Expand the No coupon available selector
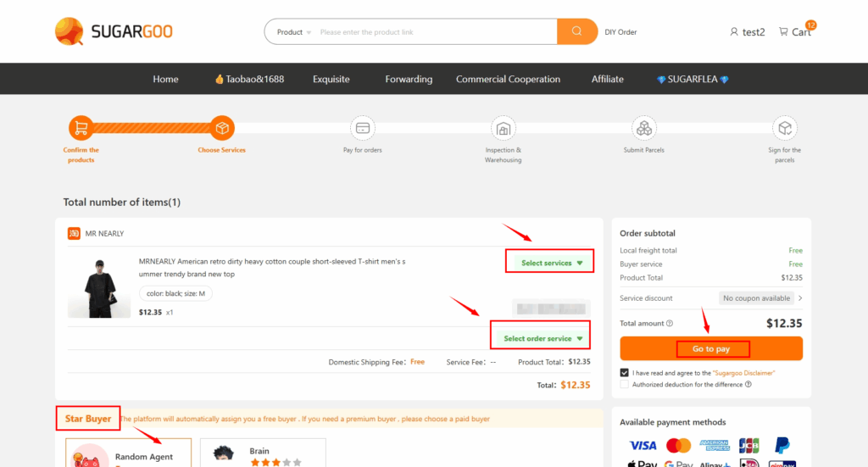 coord(760,298)
